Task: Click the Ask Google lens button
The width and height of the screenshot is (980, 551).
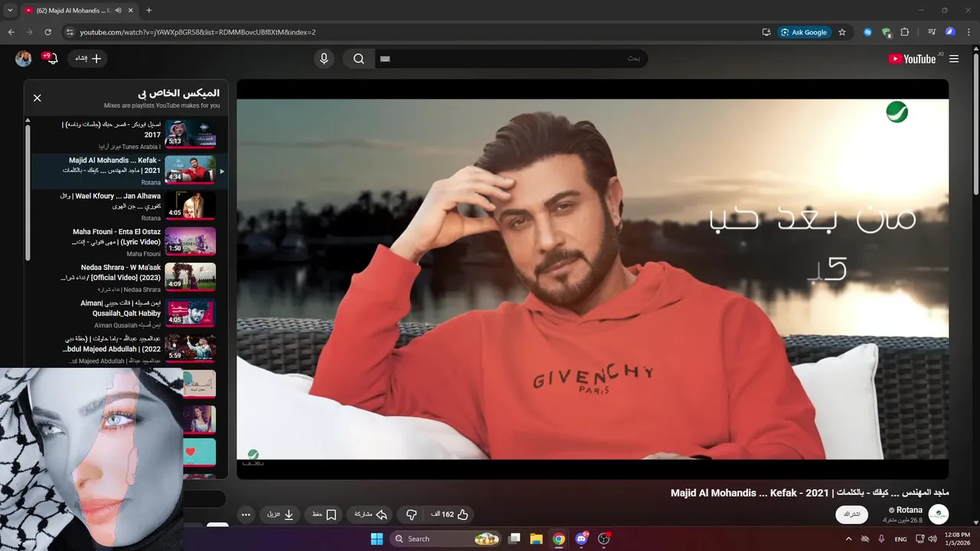Action: pos(804,32)
